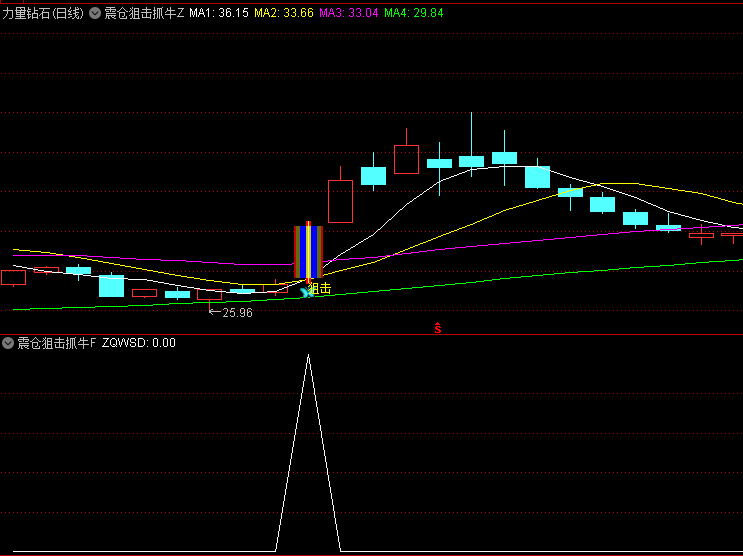Click the green MA4: 29.84 label
This screenshot has width=743, height=556.
tap(414, 13)
